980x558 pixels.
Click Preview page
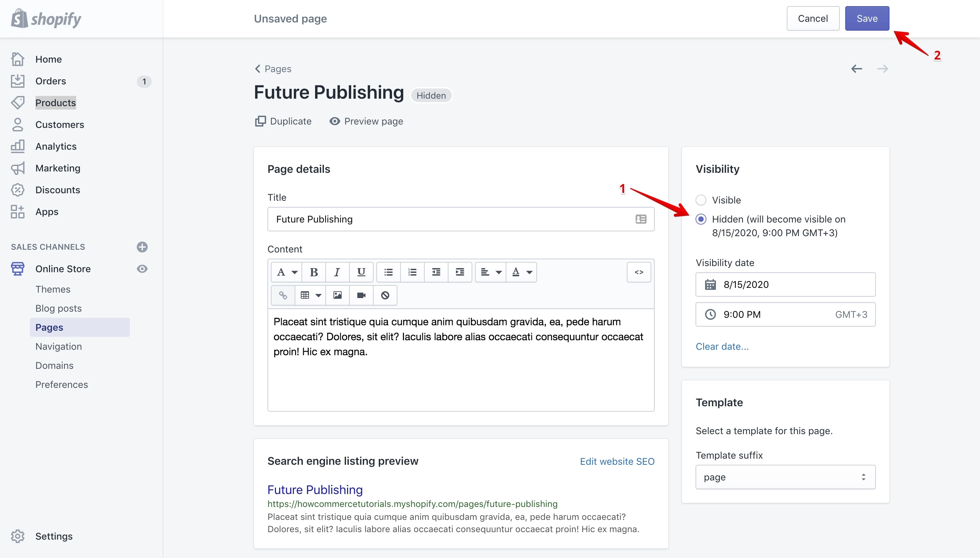(x=366, y=121)
